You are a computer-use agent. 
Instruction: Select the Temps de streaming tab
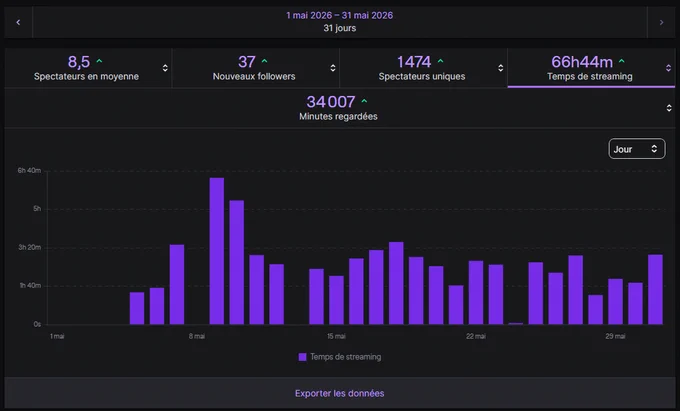pos(591,68)
